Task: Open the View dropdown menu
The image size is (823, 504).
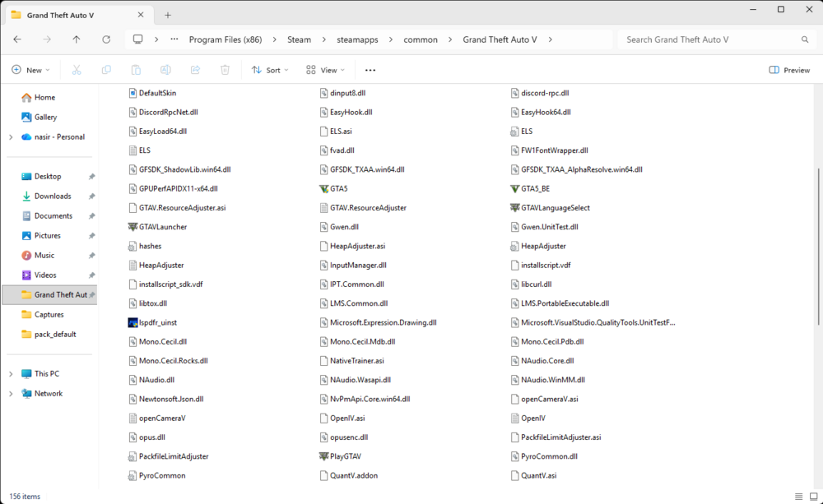Action: pyautogui.click(x=325, y=70)
